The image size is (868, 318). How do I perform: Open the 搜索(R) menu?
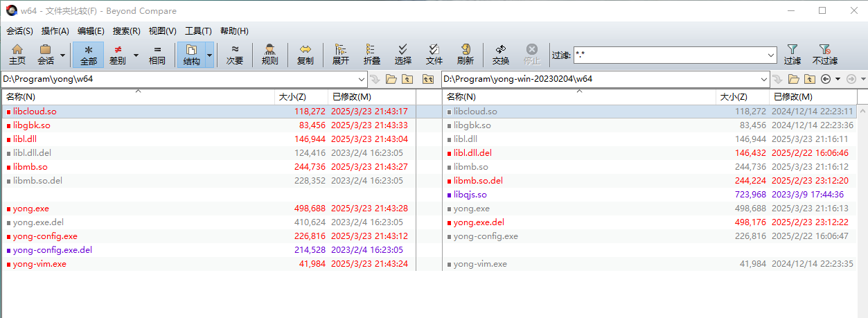[x=127, y=31]
